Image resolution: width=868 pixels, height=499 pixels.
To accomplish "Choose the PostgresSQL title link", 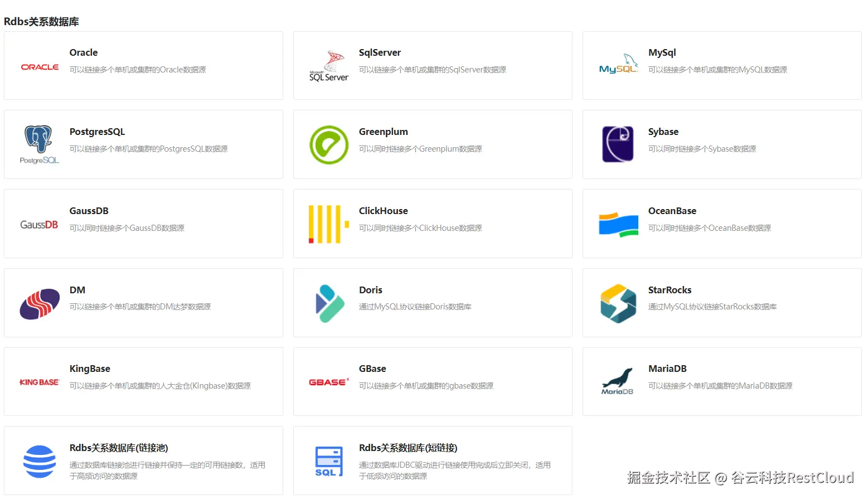I will click(97, 132).
